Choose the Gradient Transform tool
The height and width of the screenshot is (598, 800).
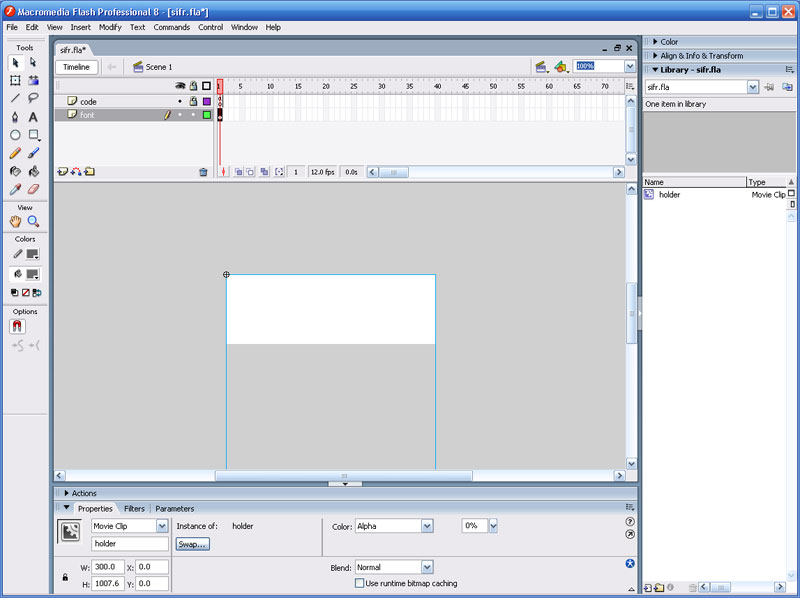(33, 81)
